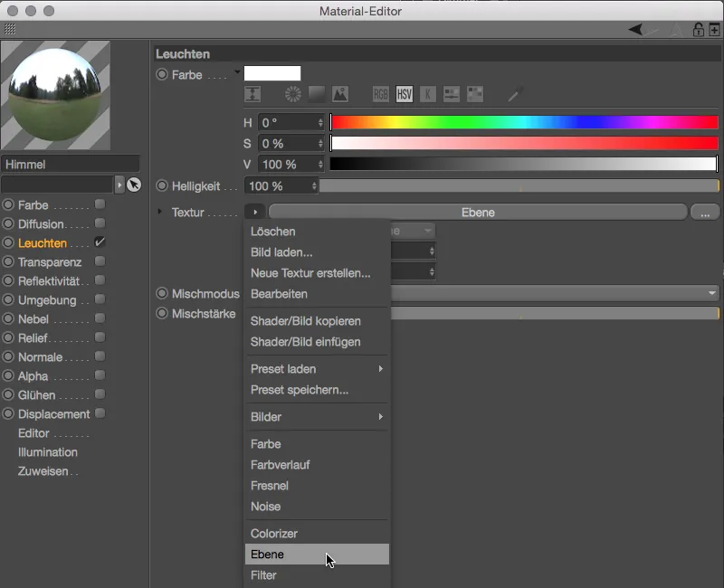724x588 pixels.
Task: Open the Editor settings page
Action: click(x=33, y=433)
